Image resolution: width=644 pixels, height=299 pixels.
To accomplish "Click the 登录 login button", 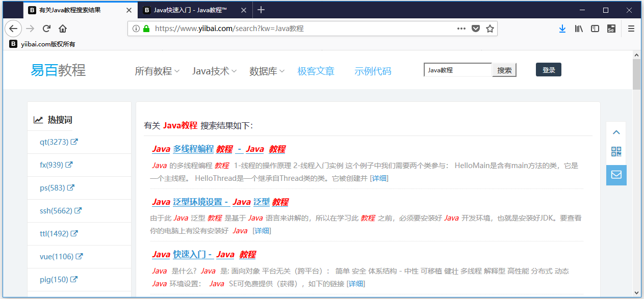I will tap(549, 70).
